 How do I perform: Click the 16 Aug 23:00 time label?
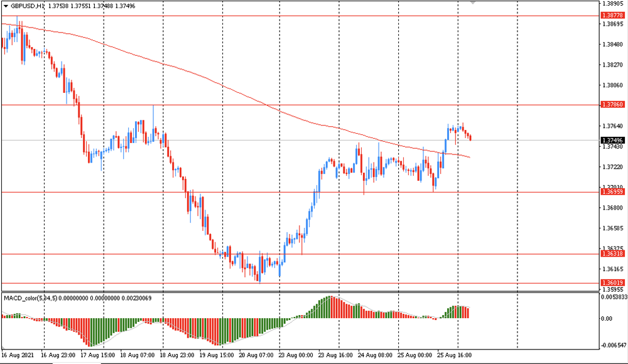[x=58, y=355]
